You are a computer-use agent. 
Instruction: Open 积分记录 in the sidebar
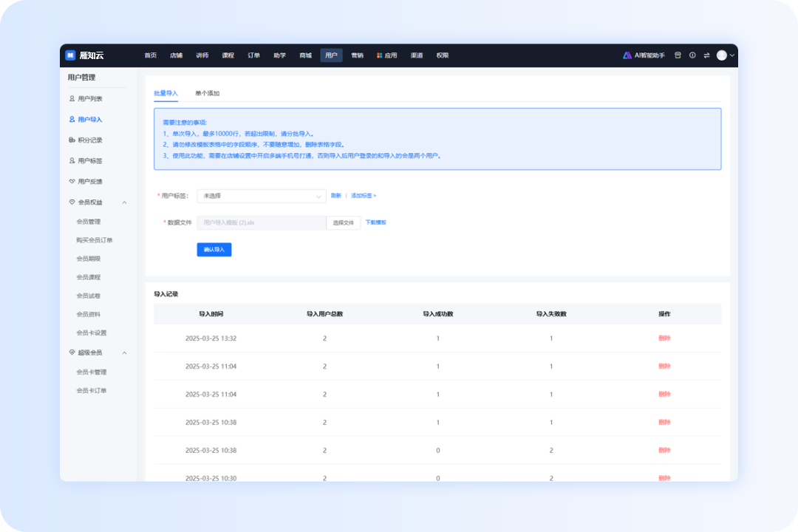point(90,140)
